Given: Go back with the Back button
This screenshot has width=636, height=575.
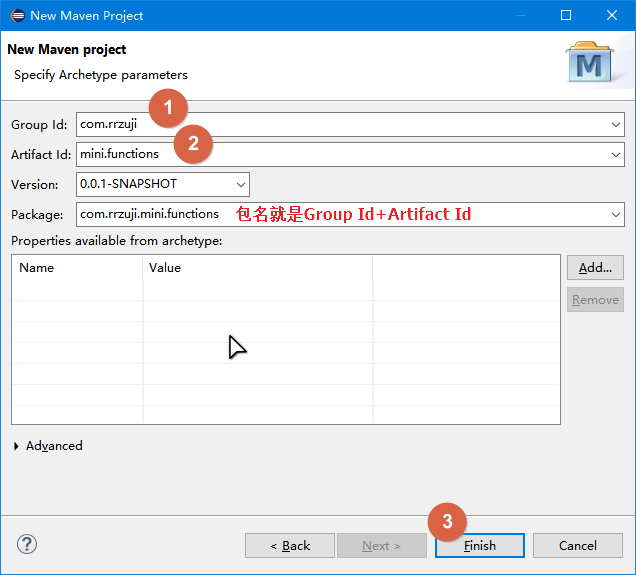Looking at the screenshot, I should pyautogui.click(x=290, y=546).
